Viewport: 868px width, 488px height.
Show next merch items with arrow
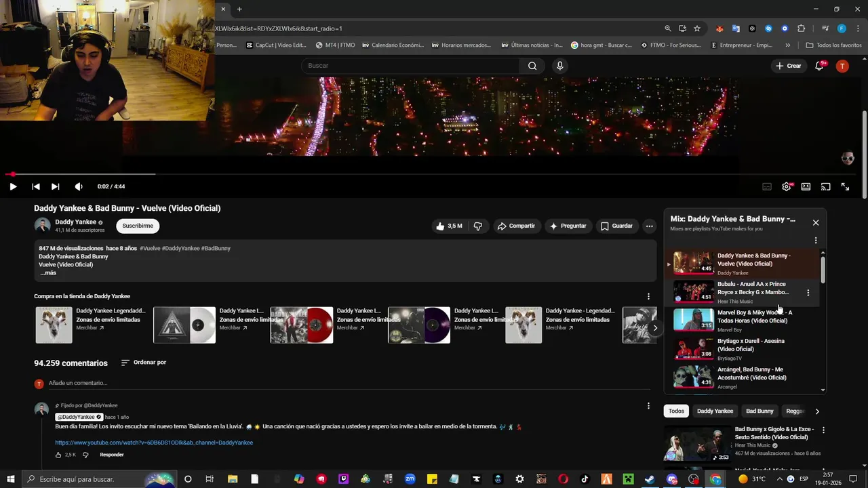click(x=655, y=328)
